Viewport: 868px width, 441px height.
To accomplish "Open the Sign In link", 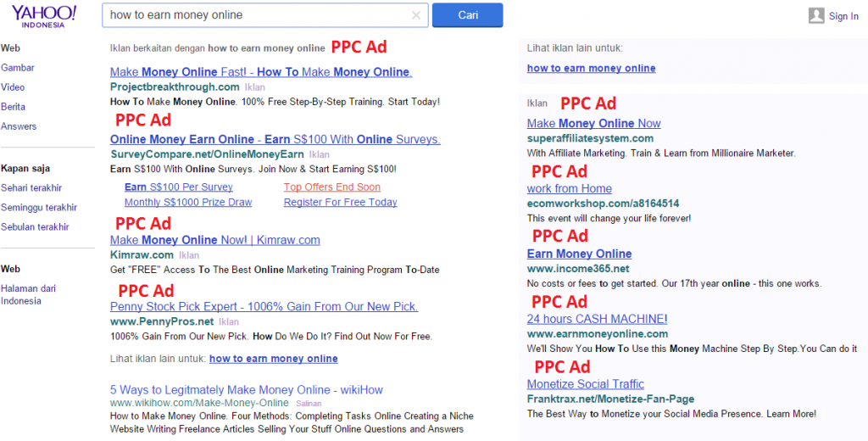I will point(843,16).
